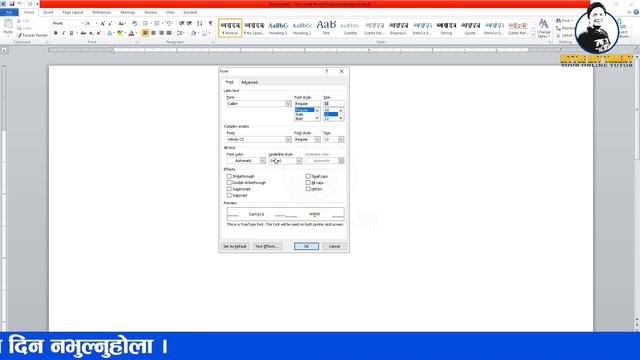Enable the Hidden checkbox
This screenshot has height=360, width=640.
tap(308, 189)
